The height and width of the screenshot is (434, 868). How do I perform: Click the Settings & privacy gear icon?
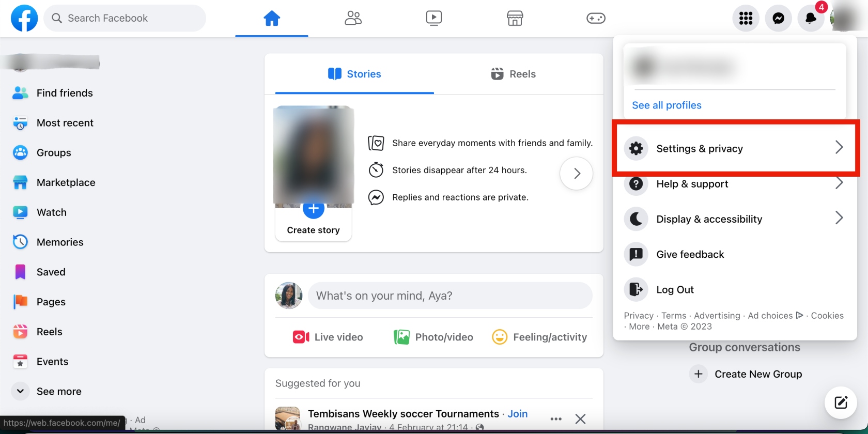coord(636,148)
